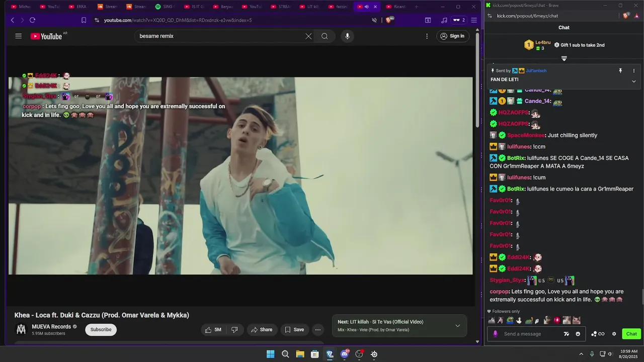The image size is (644, 362).
Task: Open Windows taskbar search
Action: click(x=285, y=354)
